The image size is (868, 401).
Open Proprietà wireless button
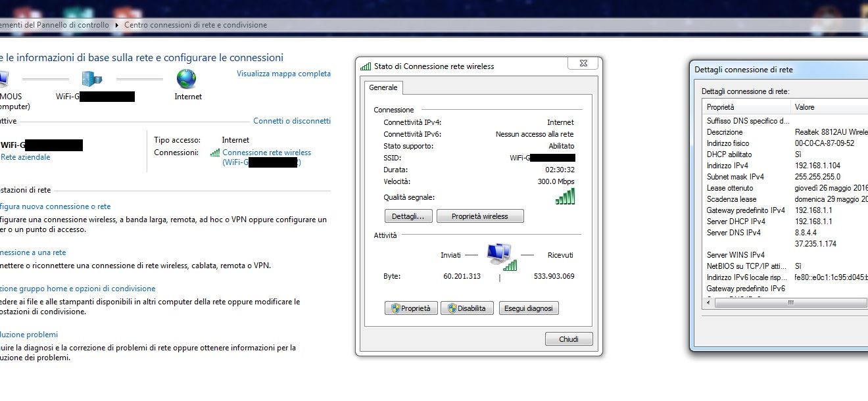click(x=480, y=216)
